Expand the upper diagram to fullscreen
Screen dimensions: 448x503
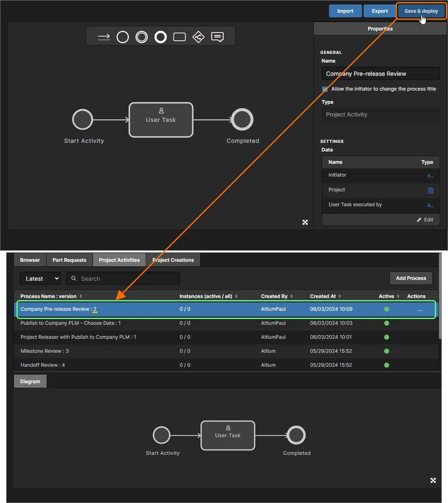305,222
